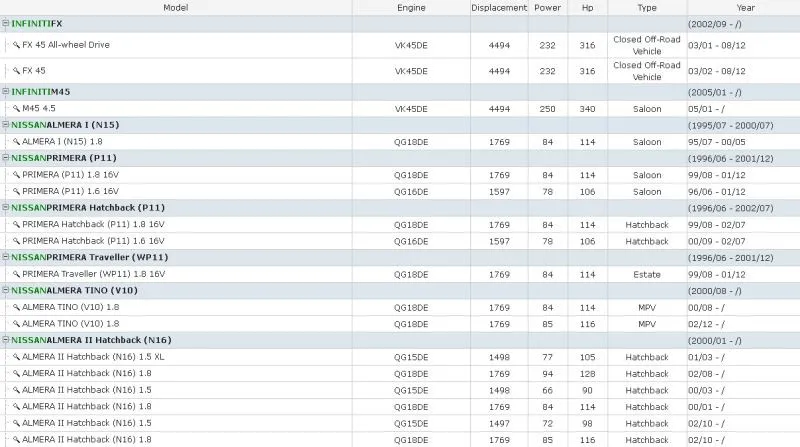Click the year cell 05/01 - /
Screen dimensions: 800x447
tap(706, 109)
